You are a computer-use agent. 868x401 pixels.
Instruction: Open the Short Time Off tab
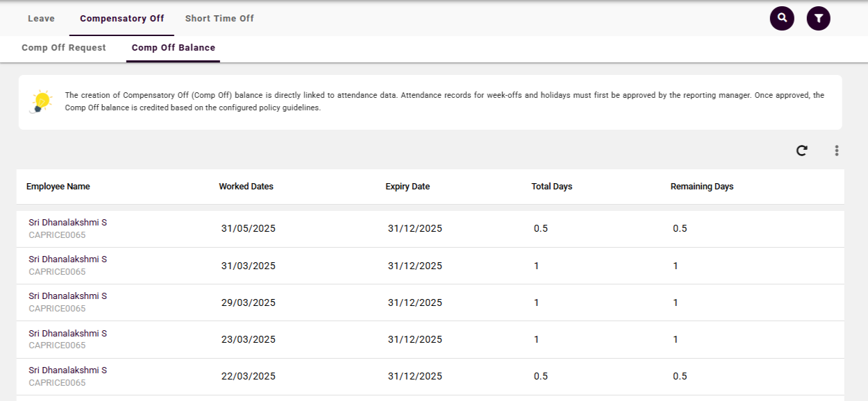219,19
